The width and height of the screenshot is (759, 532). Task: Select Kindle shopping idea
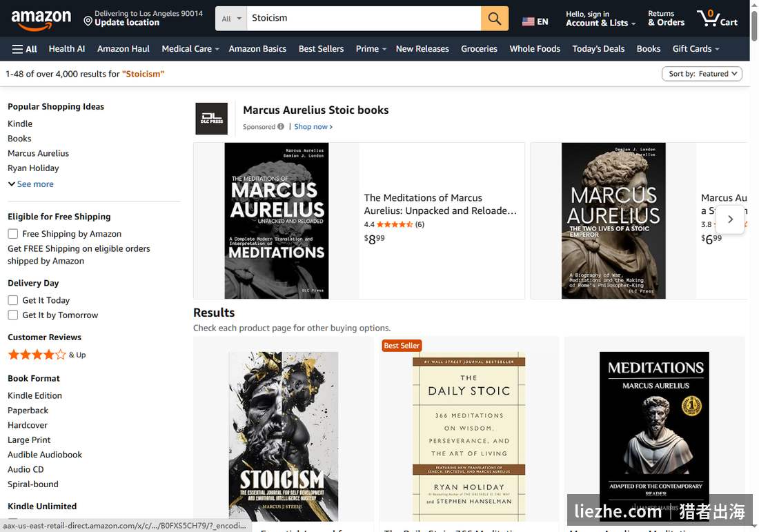point(20,124)
